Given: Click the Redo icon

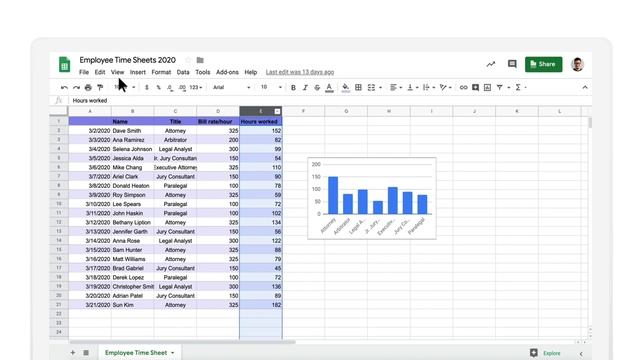Looking at the screenshot, I should point(76,87).
